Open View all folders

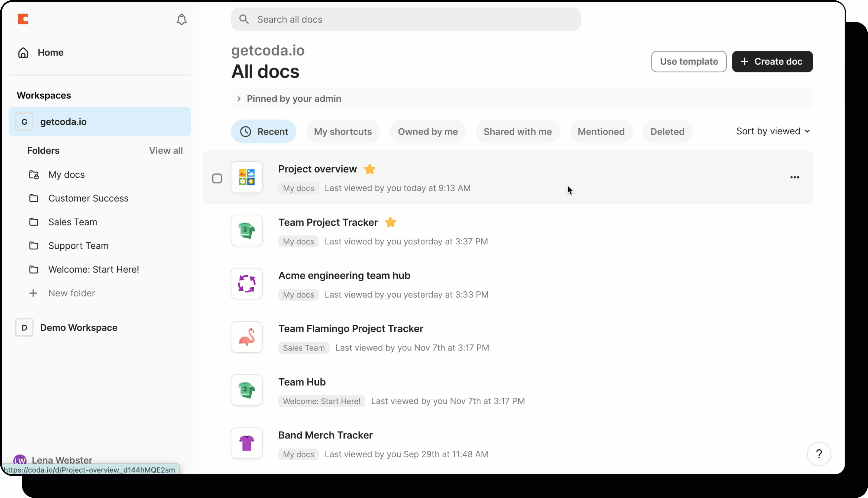tap(166, 150)
